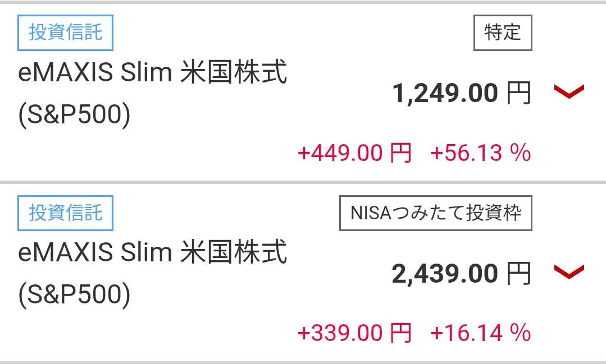
Task: Open eMAXIS Slim 米国株式 name in NISA holding
Action: click(153, 254)
